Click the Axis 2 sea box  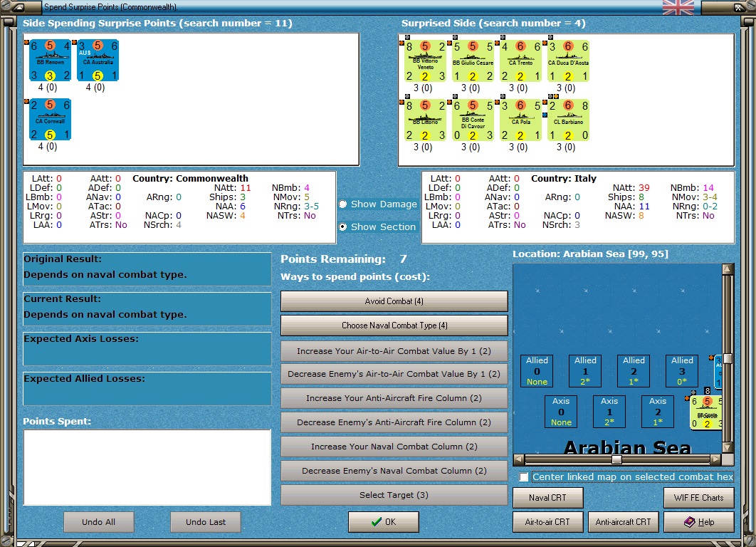657,411
